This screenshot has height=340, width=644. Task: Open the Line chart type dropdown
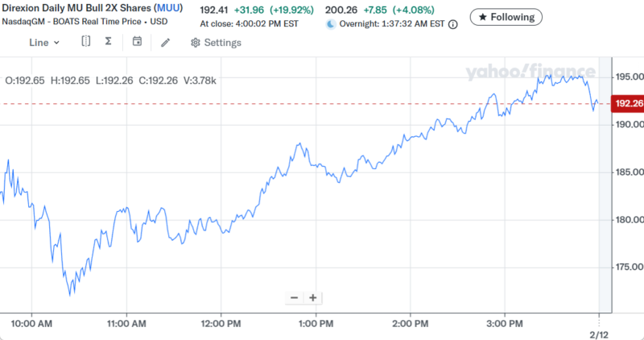click(43, 42)
